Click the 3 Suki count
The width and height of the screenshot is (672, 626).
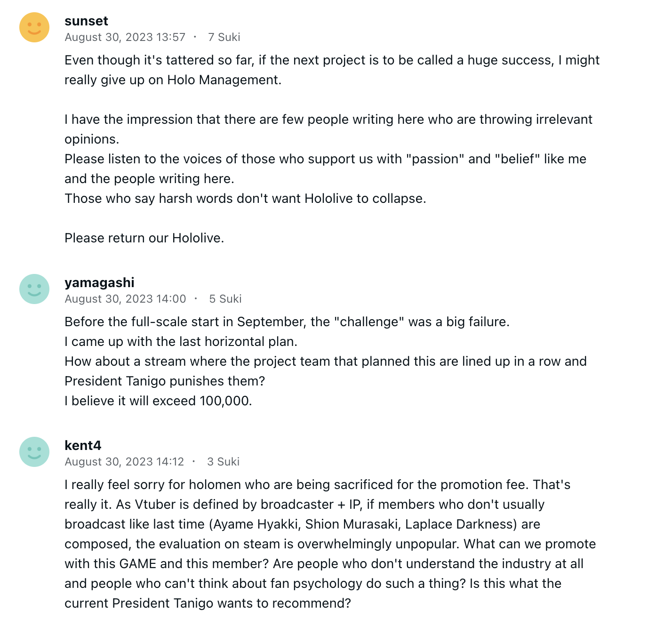[x=223, y=462]
